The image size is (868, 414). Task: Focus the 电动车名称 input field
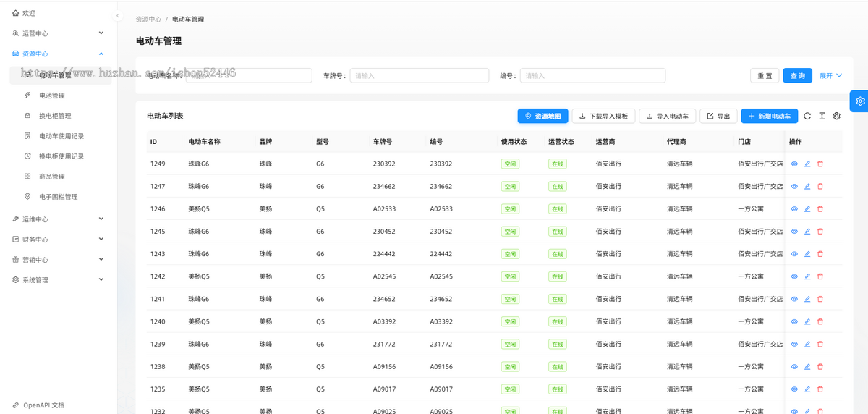[x=249, y=75]
